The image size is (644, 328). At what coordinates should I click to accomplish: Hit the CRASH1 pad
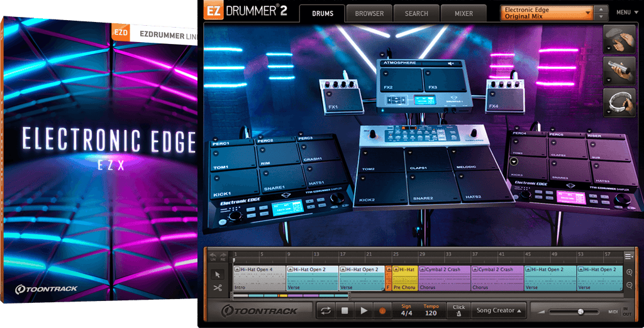(319, 151)
